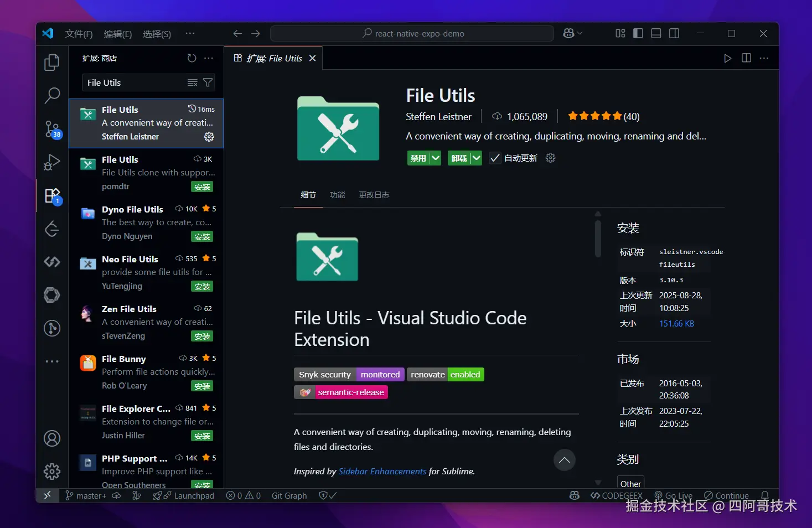Click master branch in status bar
The image size is (812, 528).
86,495
